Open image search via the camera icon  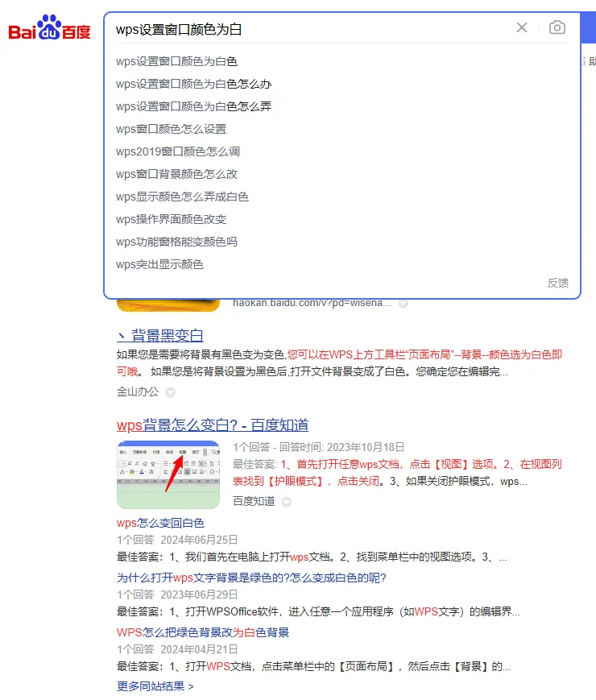[557, 27]
